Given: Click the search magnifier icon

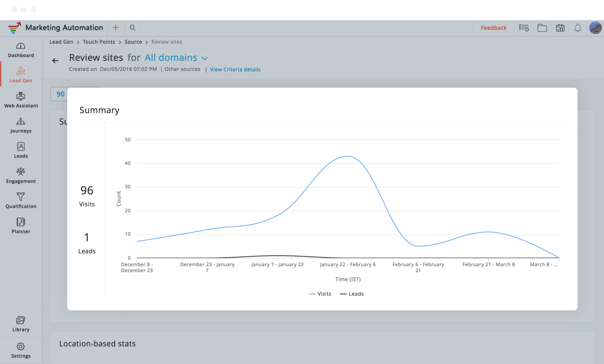Looking at the screenshot, I should (133, 28).
